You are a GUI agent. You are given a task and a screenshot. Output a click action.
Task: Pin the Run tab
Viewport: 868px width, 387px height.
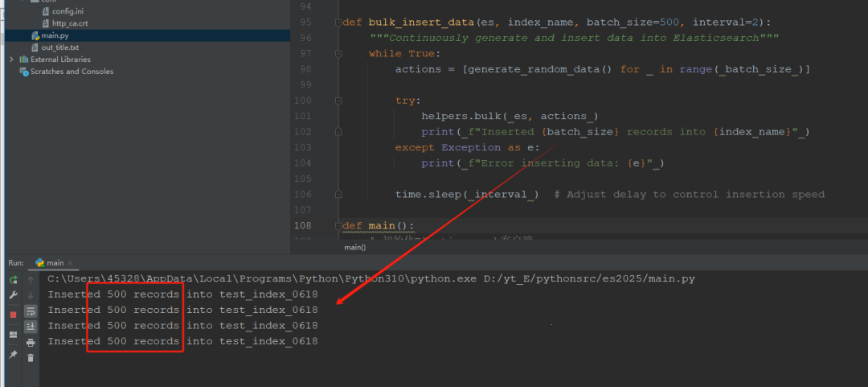click(x=13, y=354)
